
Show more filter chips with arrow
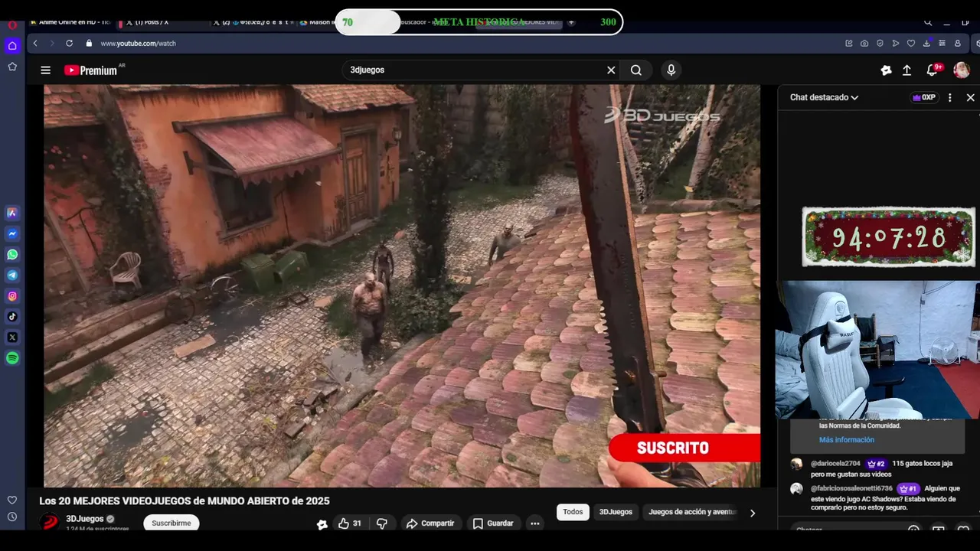coord(752,513)
